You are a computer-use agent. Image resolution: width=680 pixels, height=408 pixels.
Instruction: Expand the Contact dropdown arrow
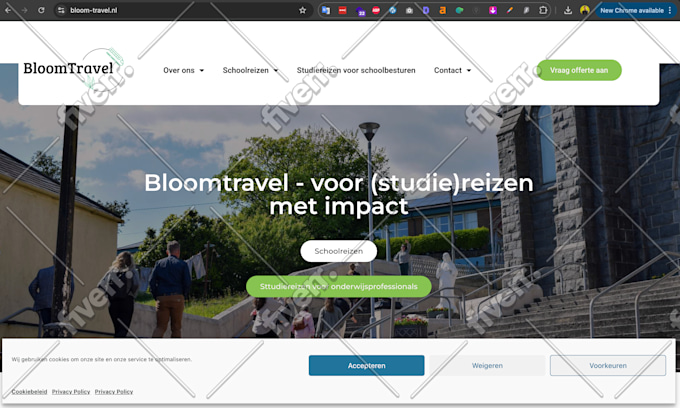coord(469,71)
